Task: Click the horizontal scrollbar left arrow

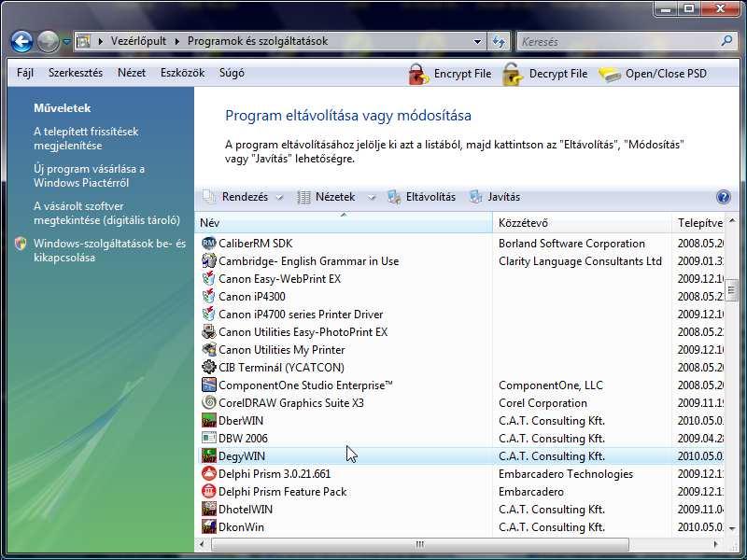Action: click(202, 544)
